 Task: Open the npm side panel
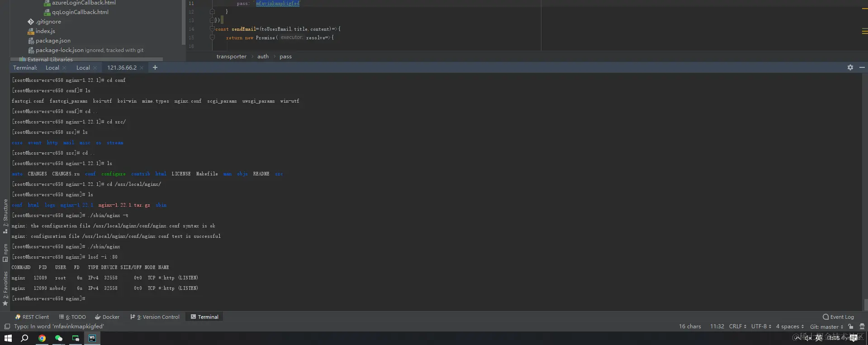click(5, 253)
